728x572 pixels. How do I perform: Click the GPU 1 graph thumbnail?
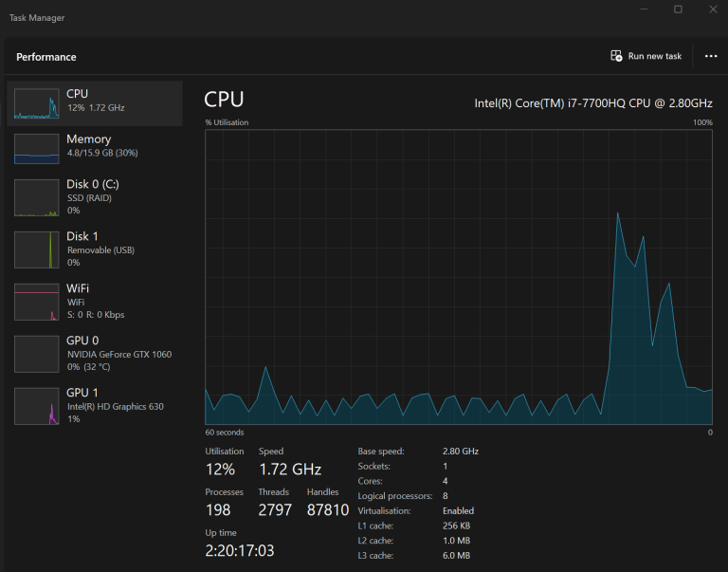tap(36, 405)
